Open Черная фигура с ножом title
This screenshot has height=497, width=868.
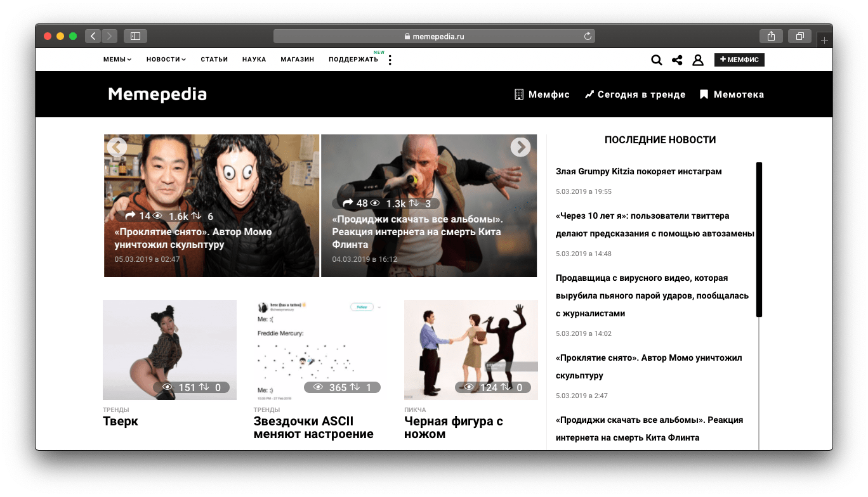[454, 427]
